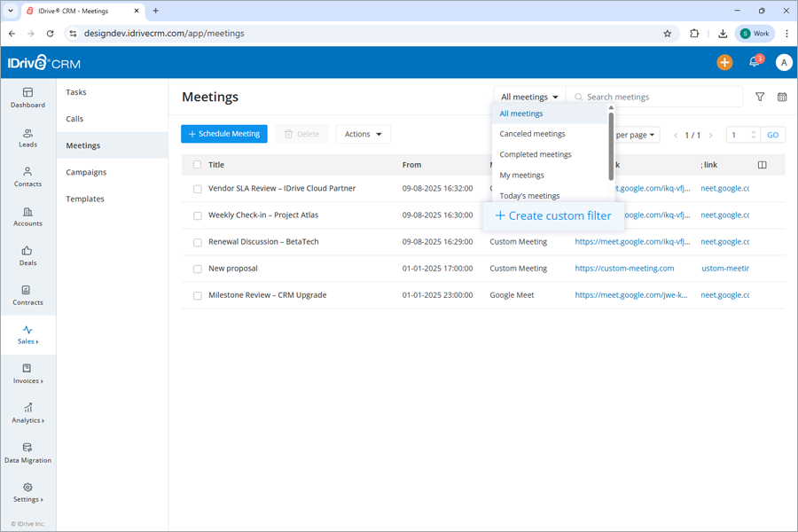798x532 pixels.
Task: Open the Contacts section
Action: point(27,178)
